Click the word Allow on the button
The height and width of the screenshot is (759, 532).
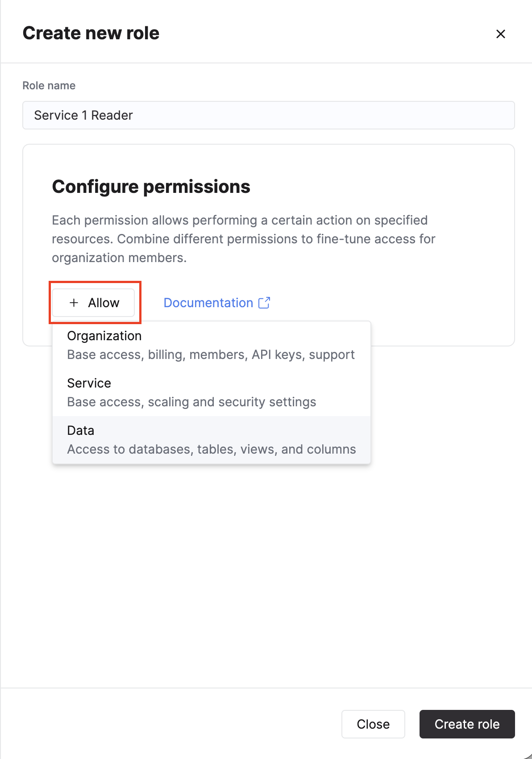(x=104, y=303)
